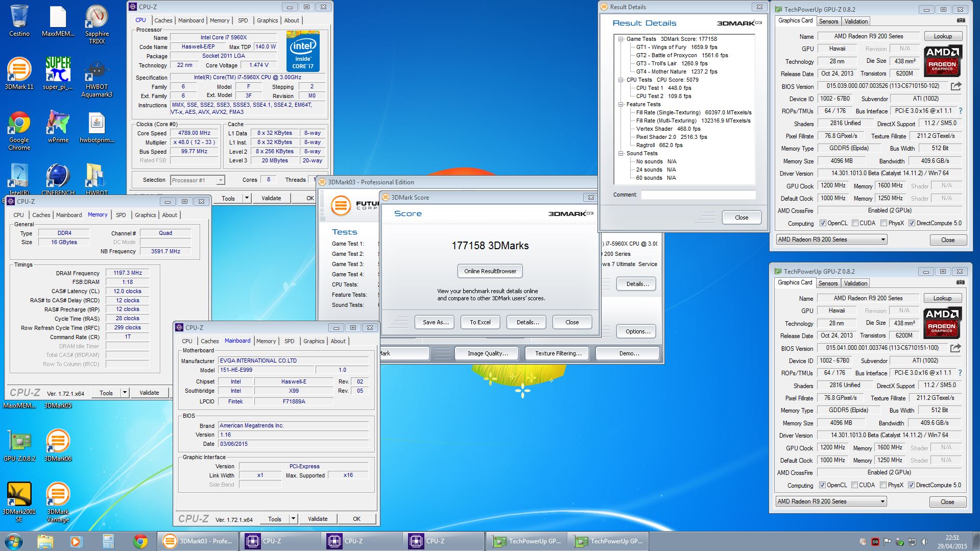Toggle PhysX checkbox in upper GPU-Z
Image resolution: width=980 pixels, height=551 pixels.
click(883, 223)
